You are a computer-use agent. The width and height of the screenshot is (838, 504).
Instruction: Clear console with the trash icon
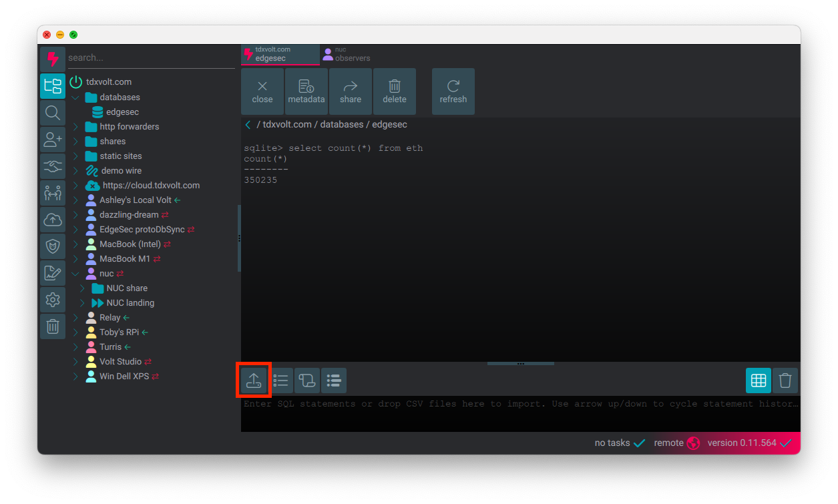(x=785, y=381)
